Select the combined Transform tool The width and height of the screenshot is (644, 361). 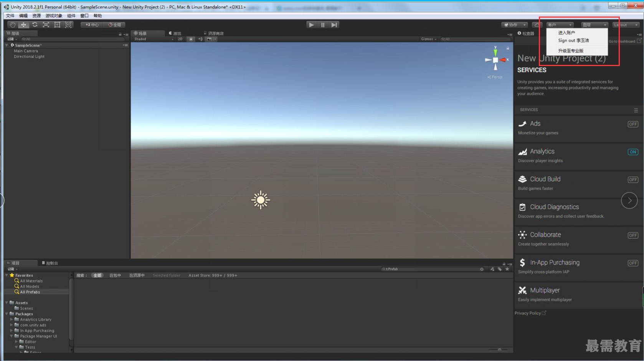[x=68, y=25]
